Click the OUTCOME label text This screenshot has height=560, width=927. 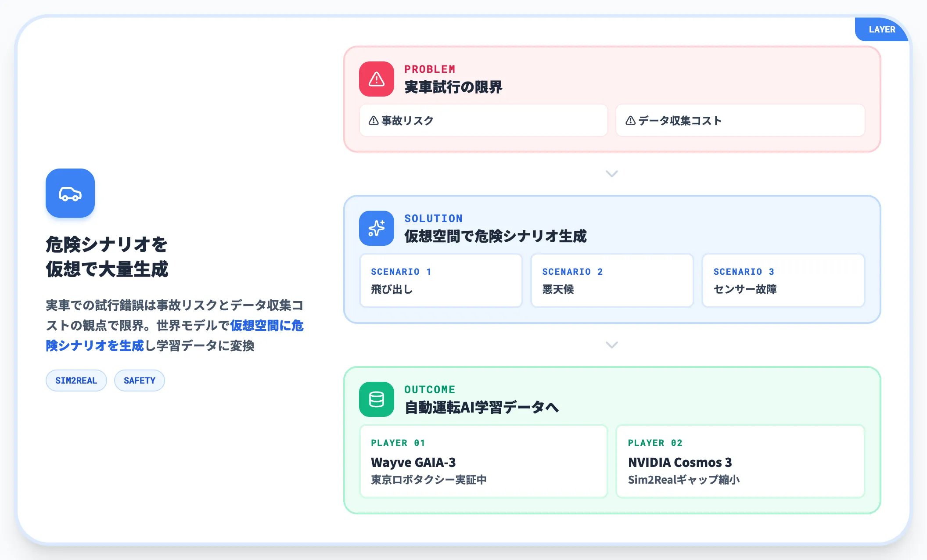point(430,390)
